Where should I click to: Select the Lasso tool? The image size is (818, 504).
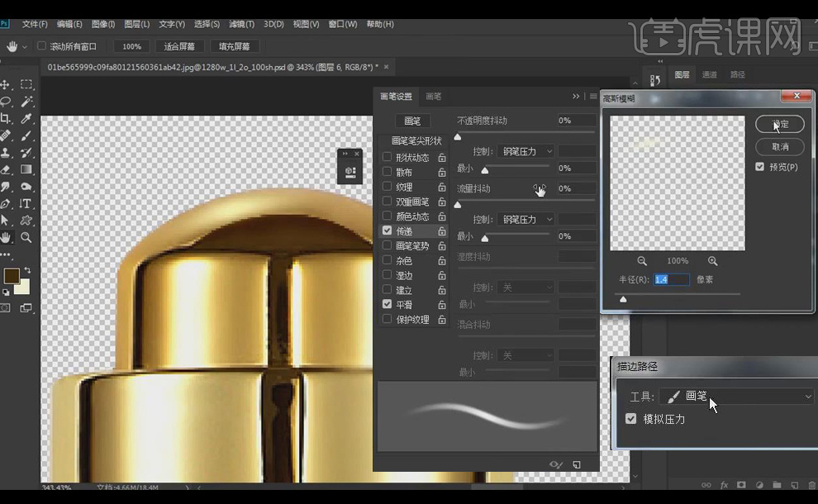click(x=6, y=102)
